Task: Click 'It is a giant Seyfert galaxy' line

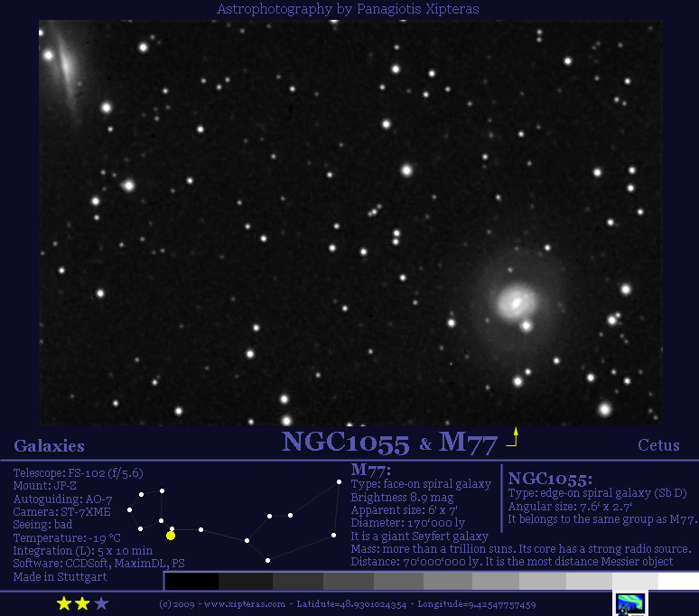Action: 419,536
